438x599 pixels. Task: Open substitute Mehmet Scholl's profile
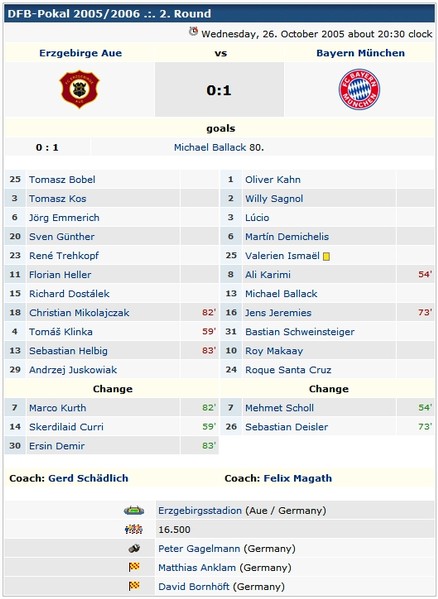pyautogui.click(x=280, y=408)
